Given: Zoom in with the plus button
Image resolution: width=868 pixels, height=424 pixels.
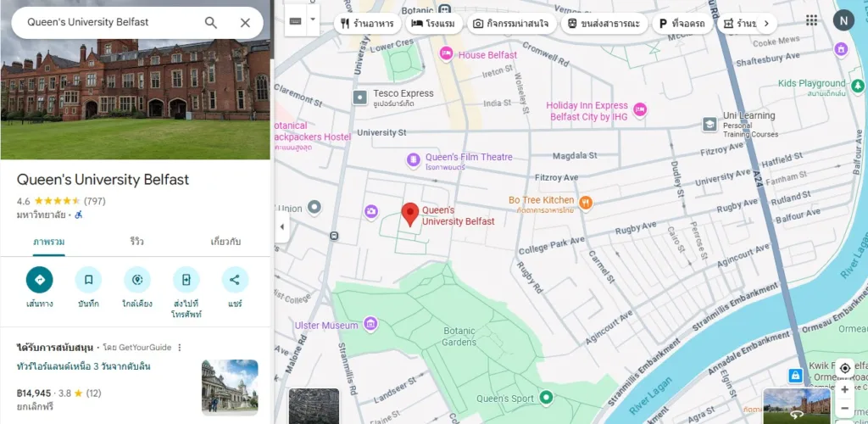Looking at the screenshot, I should click(x=844, y=389).
